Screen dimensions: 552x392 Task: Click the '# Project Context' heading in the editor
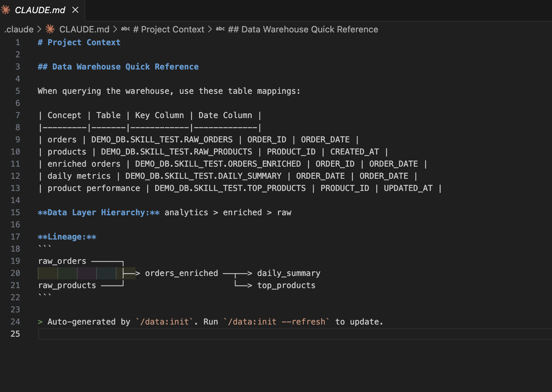tap(79, 43)
